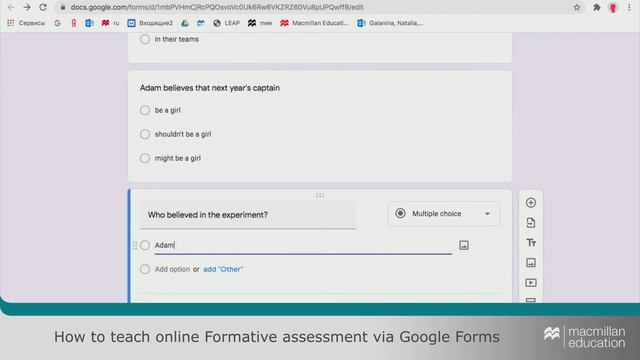Open the Сервисы apps bookmark
The height and width of the screenshot is (360, 640).
[26, 23]
